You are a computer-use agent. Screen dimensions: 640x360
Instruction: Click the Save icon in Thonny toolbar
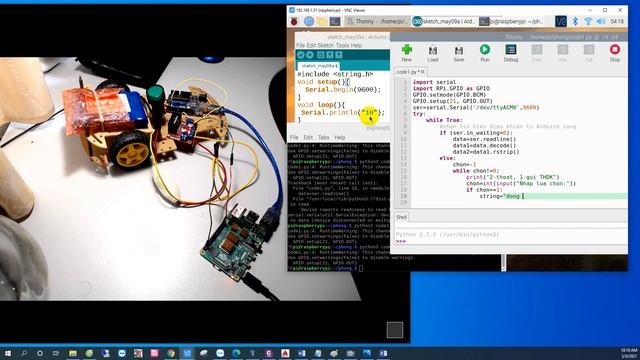coord(459,53)
